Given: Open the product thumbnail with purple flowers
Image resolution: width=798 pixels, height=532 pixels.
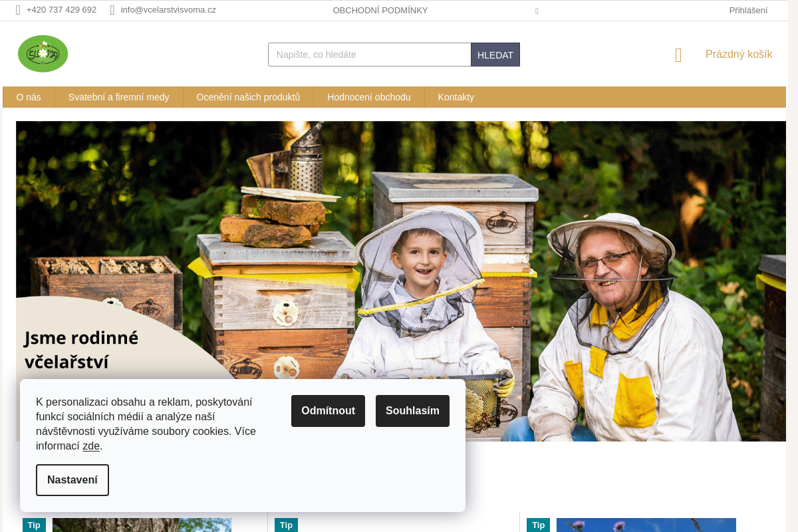Looking at the screenshot, I should tap(646, 525).
